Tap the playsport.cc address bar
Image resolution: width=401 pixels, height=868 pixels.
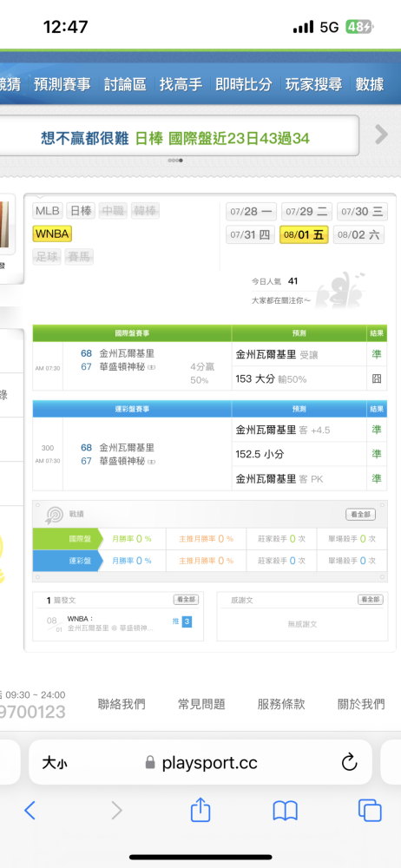[x=200, y=762]
